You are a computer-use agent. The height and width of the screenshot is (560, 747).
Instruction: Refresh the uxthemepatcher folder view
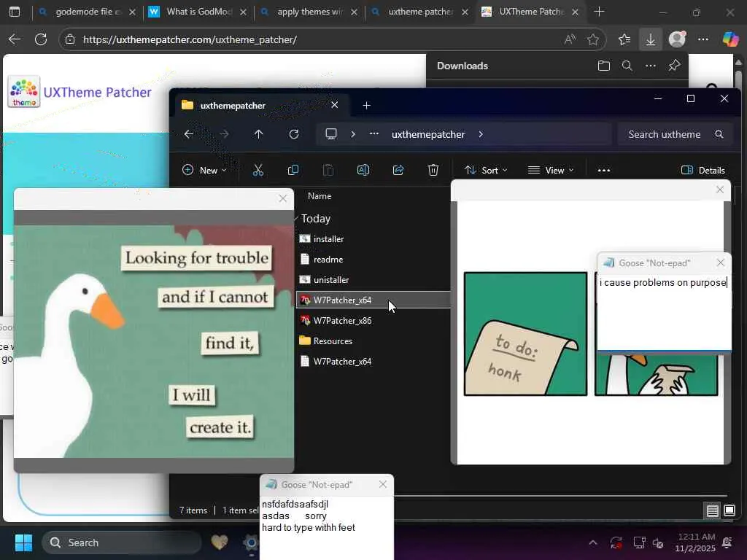pyautogui.click(x=294, y=134)
